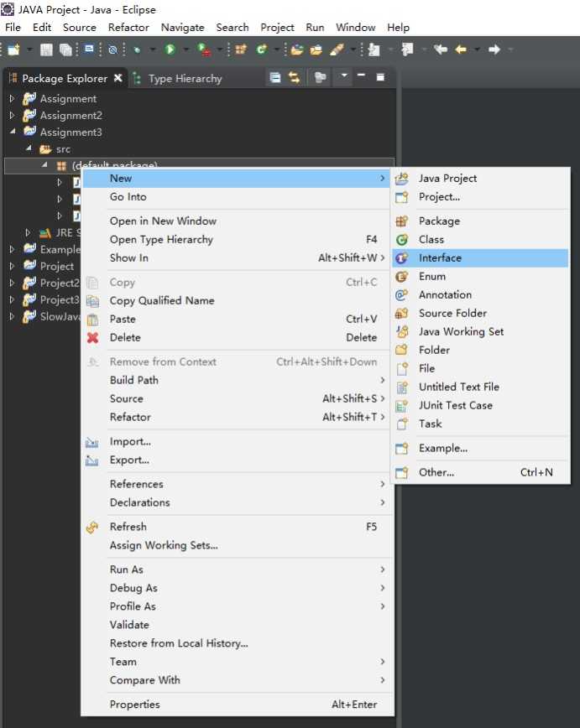The image size is (580, 728).
Task: Expand the Assignment project node
Action: tap(12, 98)
